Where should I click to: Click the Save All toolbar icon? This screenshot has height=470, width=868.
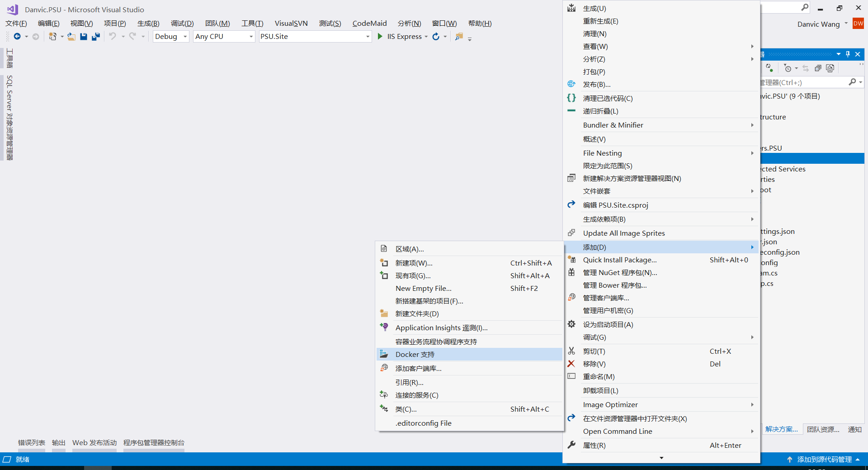pyautogui.click(x=95, y=37)
